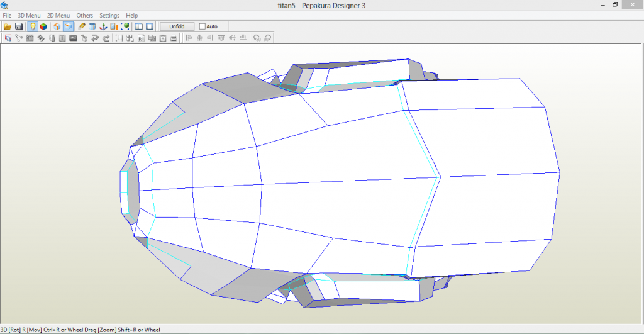Viewport: 644px width, 334px height.
Task: Click the align horizontal center icon
Action: tap(199, 38)
